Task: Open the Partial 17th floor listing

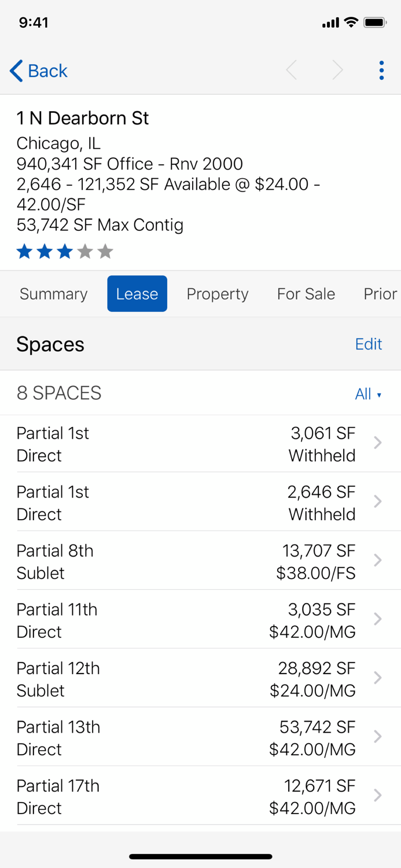Action: tap(200, 796)
